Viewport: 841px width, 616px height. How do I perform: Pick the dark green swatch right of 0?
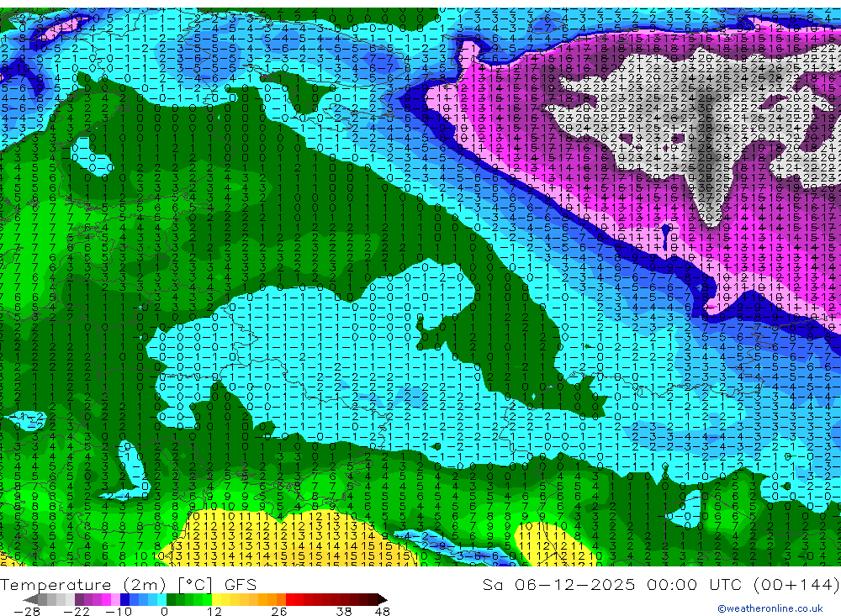pyautogui.click(x=171, y=600)
